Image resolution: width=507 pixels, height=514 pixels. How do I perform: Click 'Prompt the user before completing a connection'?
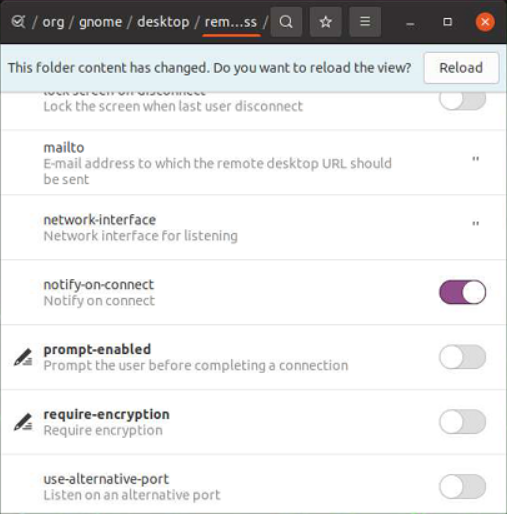click(x=196, y=365)
